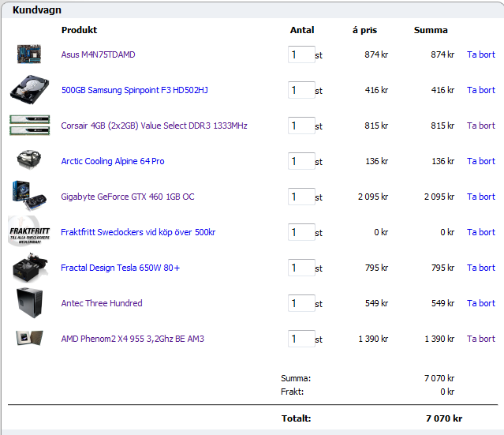The height and width of the screenshot is (435, 504).
Task: Click the Asus M4N75TDAMD motherboard thumbnail
Action: [29, 54]
